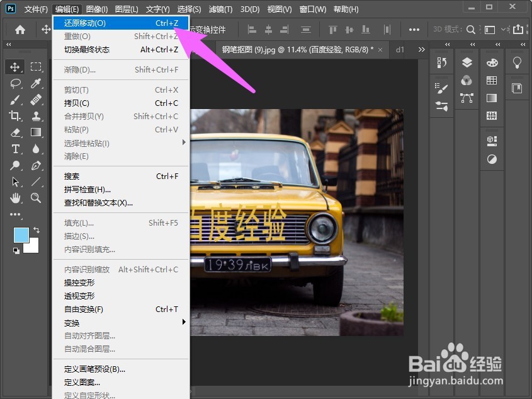Screen dimensions: 532x399
Task: Select the Spot Healing Brush tool
Action: tap(36, 100)
